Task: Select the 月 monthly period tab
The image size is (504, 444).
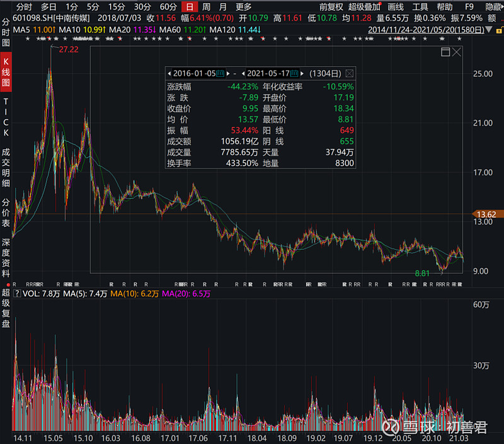Action: coord(223,7)
